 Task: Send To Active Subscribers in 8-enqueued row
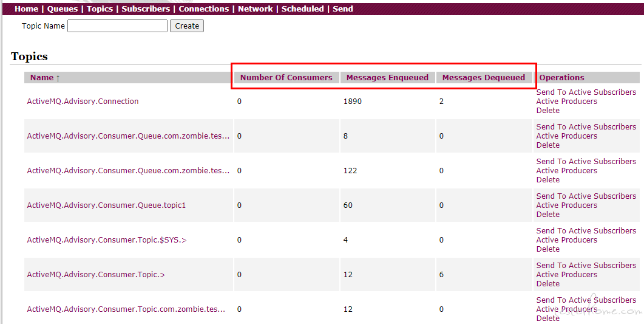[586, 126]
